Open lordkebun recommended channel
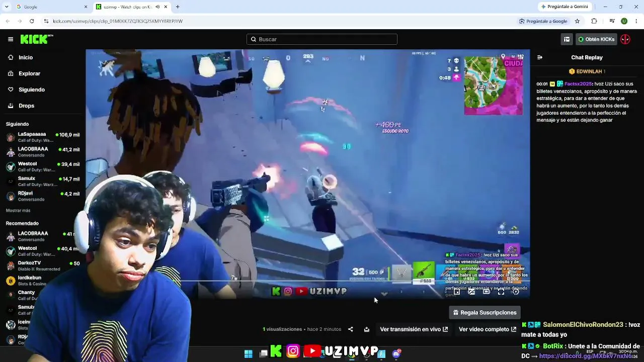Screen dimensions: 644x362 point(43,281)
